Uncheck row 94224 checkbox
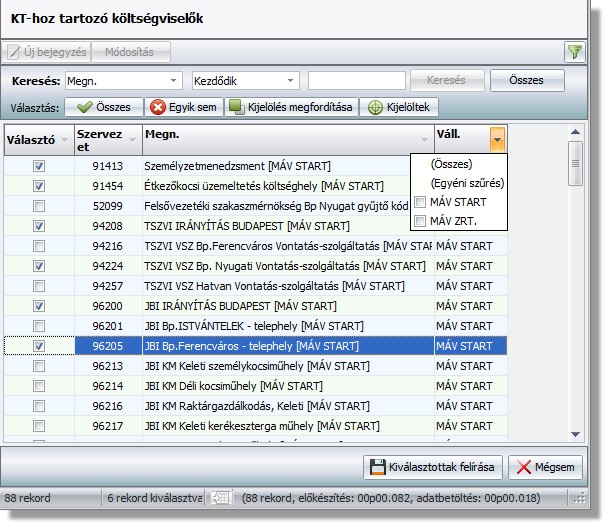Screen dimensions: 606x525 (39, 266)
